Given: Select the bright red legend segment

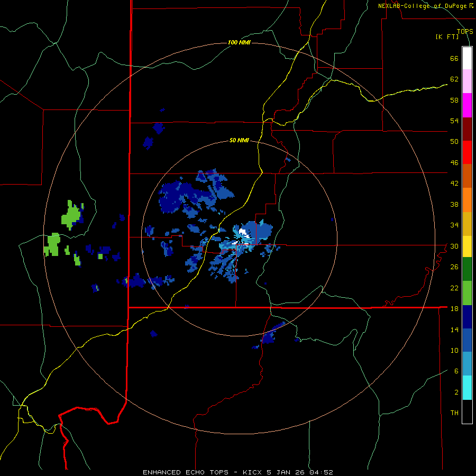Looking at the screenshot, I should (467, 152).
